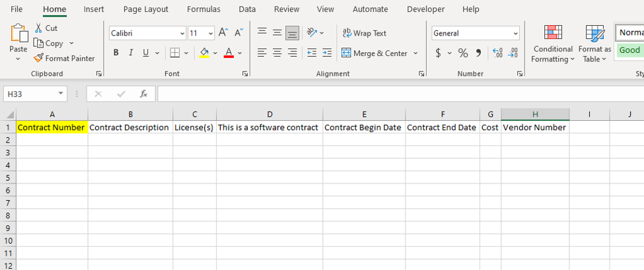Open the File tab
644x270 pixels.
17,9
